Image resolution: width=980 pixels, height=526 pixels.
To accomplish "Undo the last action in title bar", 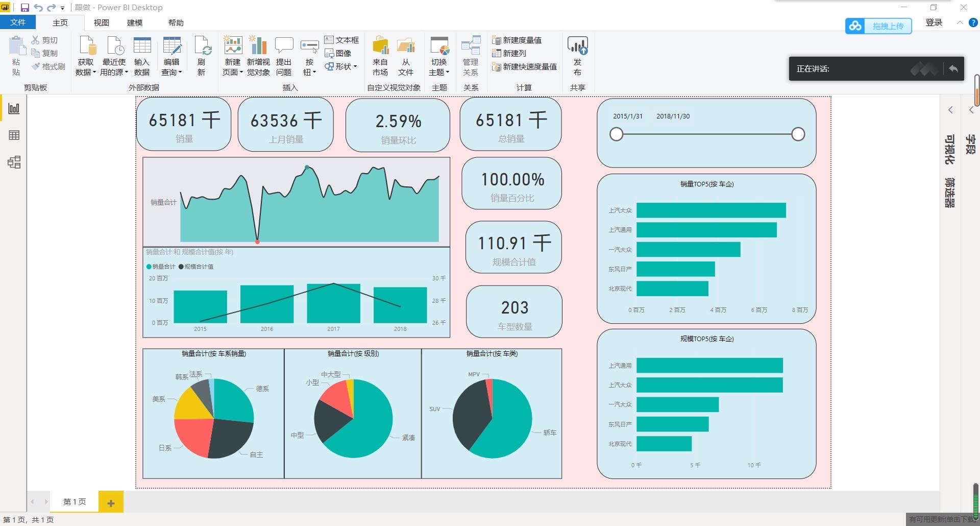I will click(x=38, y=8).
